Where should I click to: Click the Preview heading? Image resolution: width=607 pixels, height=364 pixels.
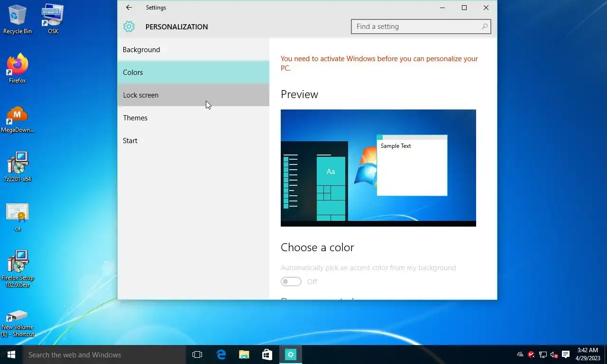point(299,94)
